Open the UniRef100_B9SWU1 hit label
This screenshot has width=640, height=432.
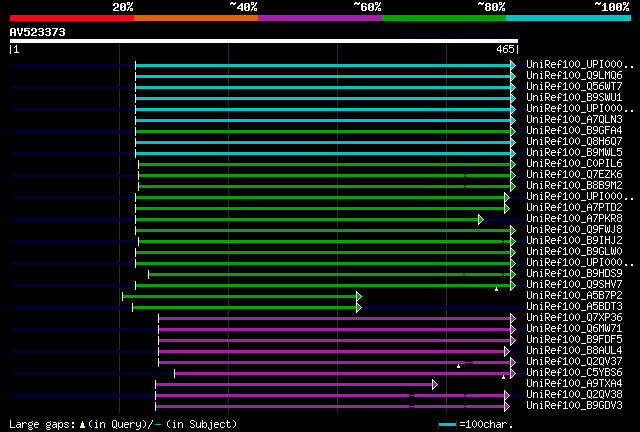pos(574,98)
